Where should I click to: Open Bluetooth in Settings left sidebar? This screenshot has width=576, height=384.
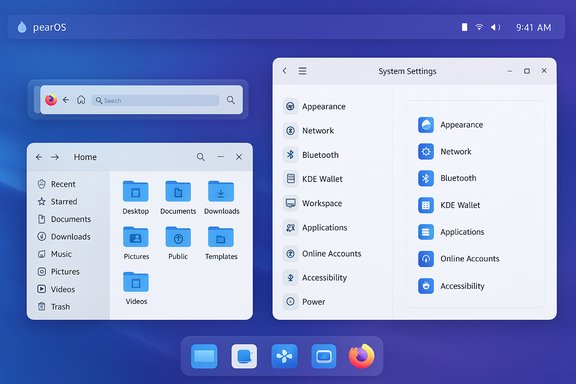312,155
